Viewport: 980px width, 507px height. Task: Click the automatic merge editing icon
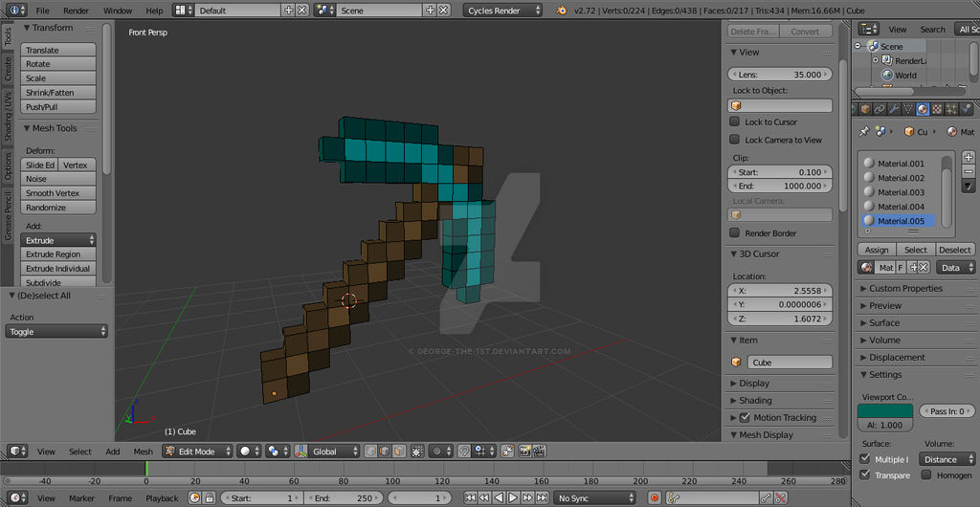(507, 451)
